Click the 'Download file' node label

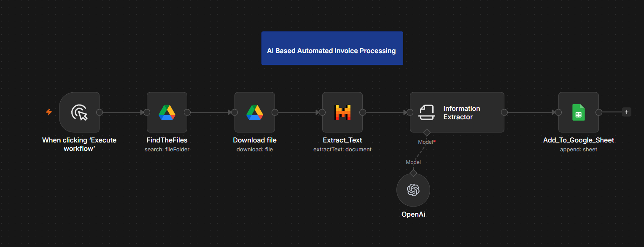[x=255, y=140]
